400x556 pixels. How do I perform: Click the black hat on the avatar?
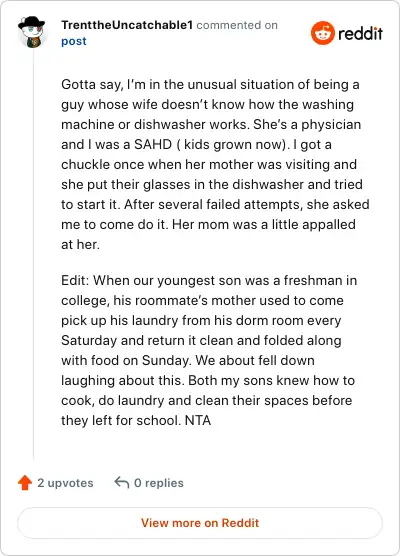click(x=32, y=22)
